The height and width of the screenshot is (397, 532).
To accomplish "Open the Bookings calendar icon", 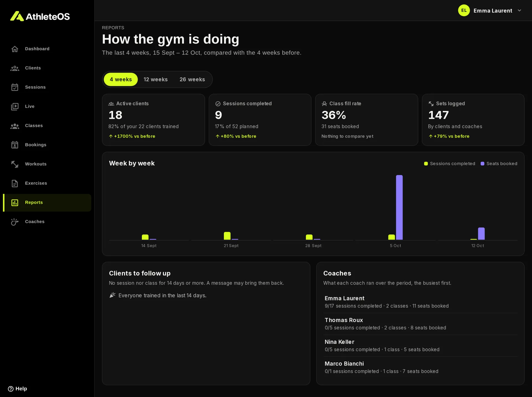I will click(15, 145).
